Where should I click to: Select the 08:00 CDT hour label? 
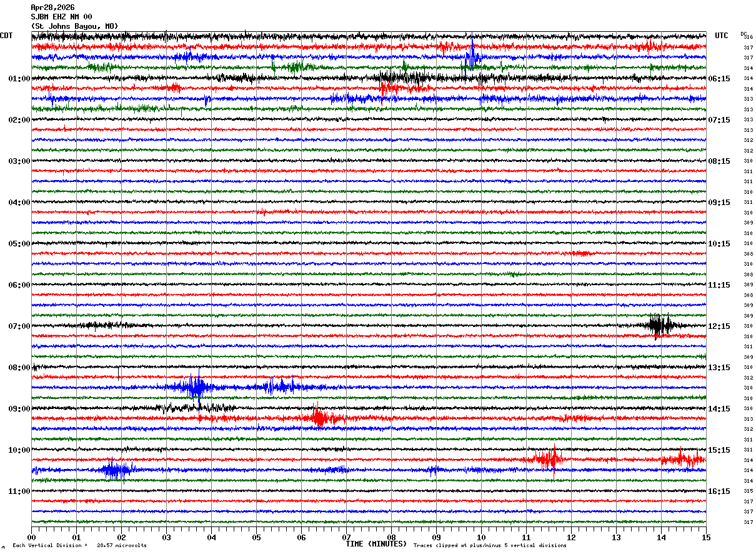(19, 368)
